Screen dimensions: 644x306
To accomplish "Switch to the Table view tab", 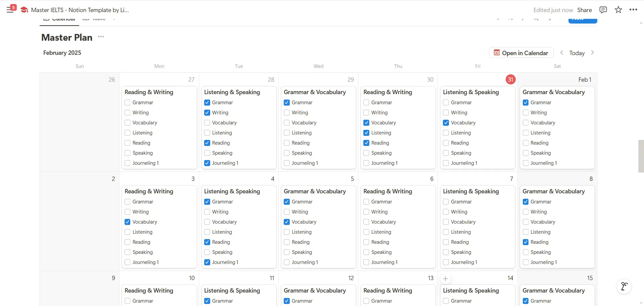I will [94, 19].
